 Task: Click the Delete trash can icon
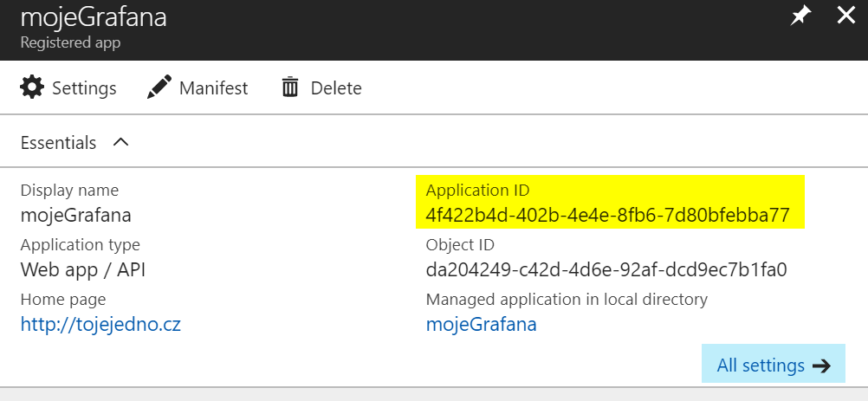click(x=290, y=87)
